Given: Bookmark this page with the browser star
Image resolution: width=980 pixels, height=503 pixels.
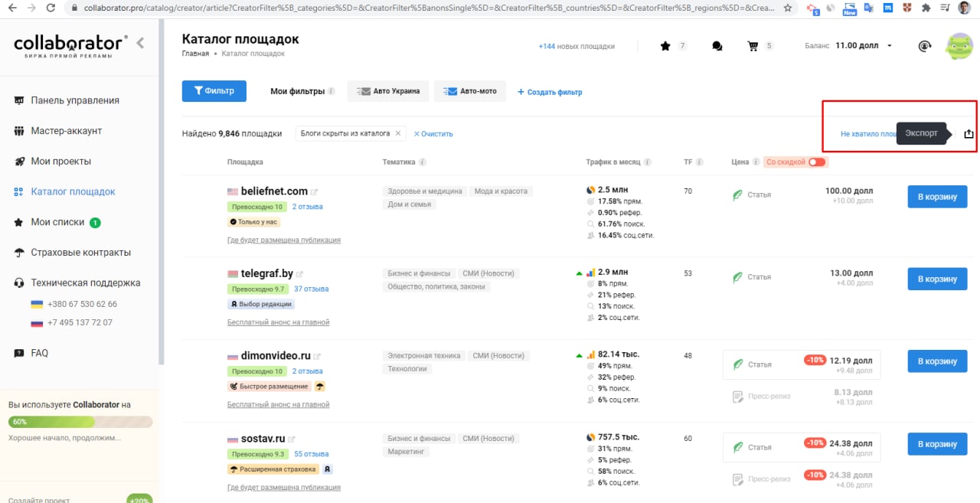Looking at the screenshot, I should 789,8.
